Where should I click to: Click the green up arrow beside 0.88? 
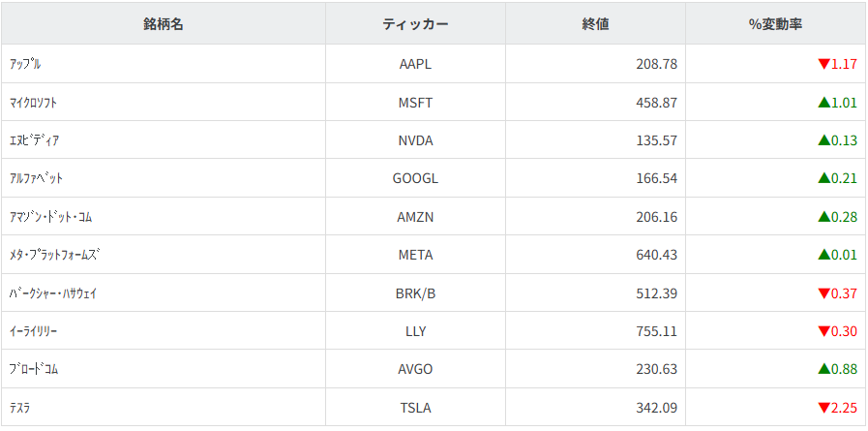[x=823, y=369]
